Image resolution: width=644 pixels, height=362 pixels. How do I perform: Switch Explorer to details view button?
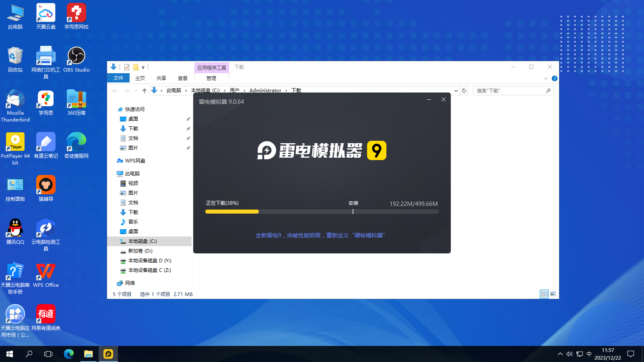tap(544, 294)
